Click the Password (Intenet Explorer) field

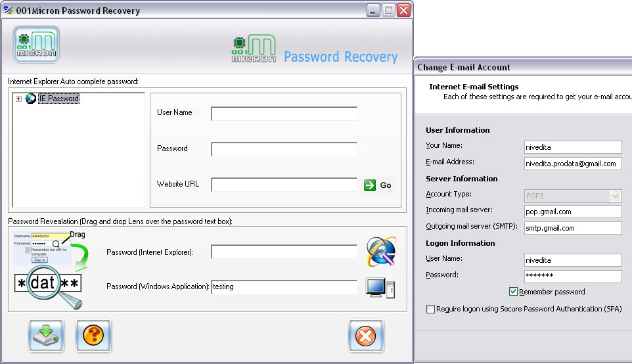point(284,252)
